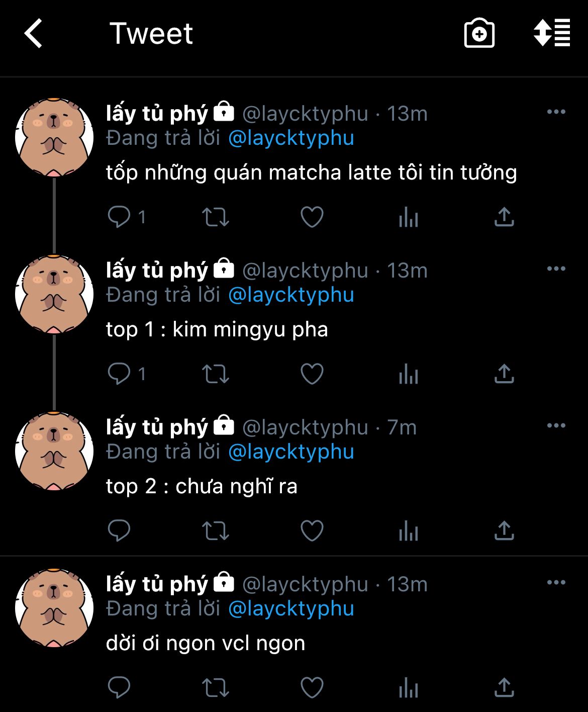Open more options for the matcha latte tweet
Image resolution: width=588 pixels, height=712 pixels.
tap(556, 112)
